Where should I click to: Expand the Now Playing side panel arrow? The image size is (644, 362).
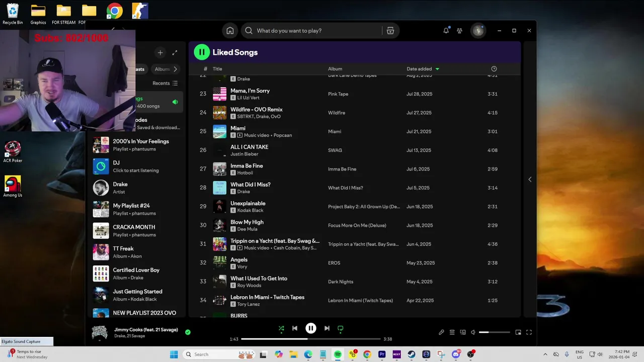[530, 179]
